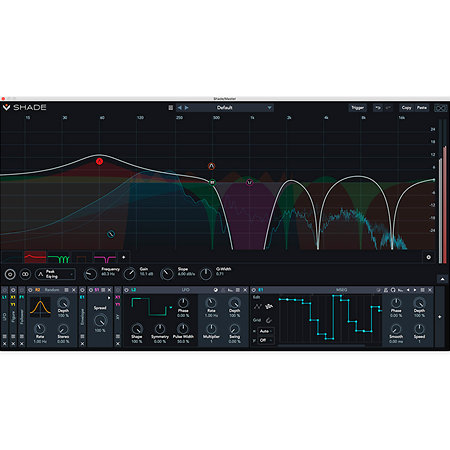Adjust the Q-Width knob
The image size is (450, 450).
pyautogui.click(x=206, y=274)
